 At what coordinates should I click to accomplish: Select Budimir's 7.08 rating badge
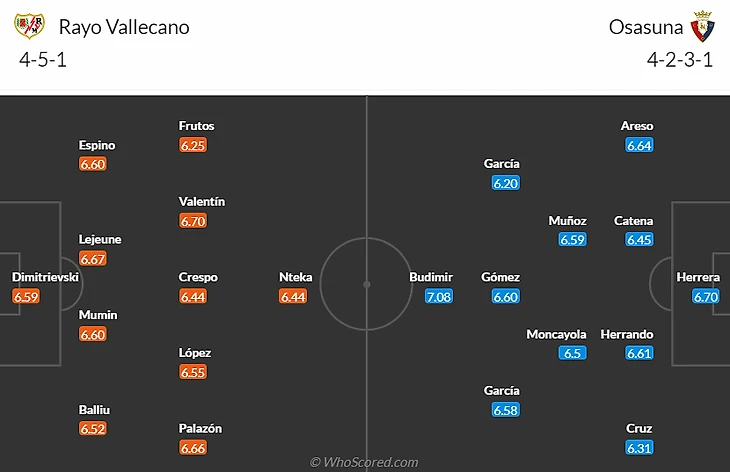pyautogui.click(x=438, y=297)
